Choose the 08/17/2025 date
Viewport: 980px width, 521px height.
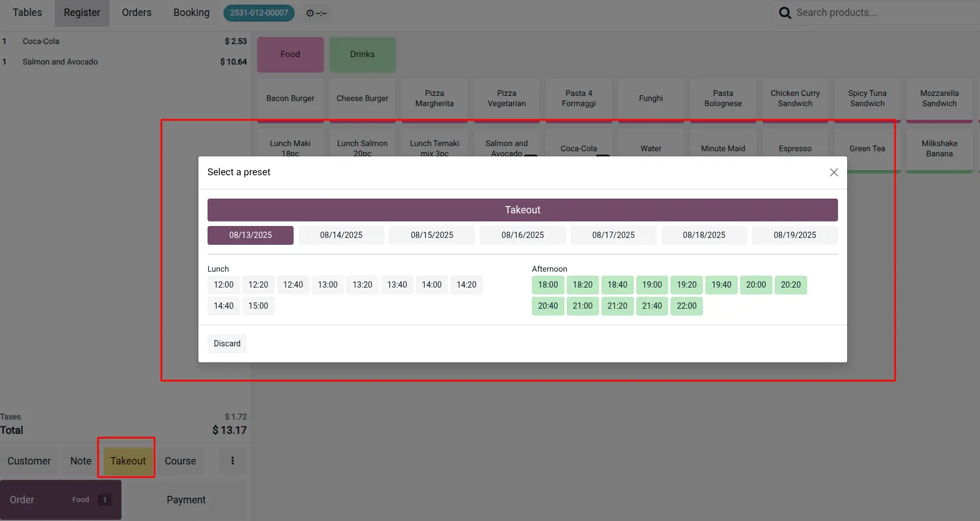613,235
